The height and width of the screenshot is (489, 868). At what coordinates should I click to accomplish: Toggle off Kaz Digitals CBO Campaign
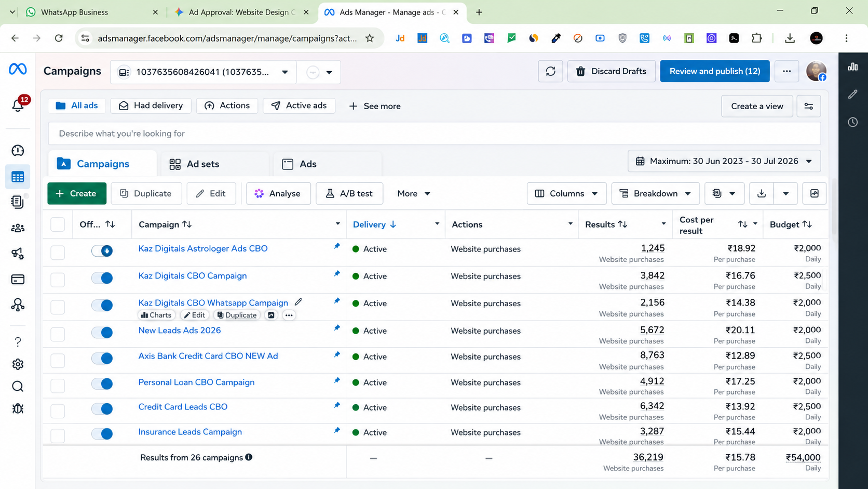point(102,278)
